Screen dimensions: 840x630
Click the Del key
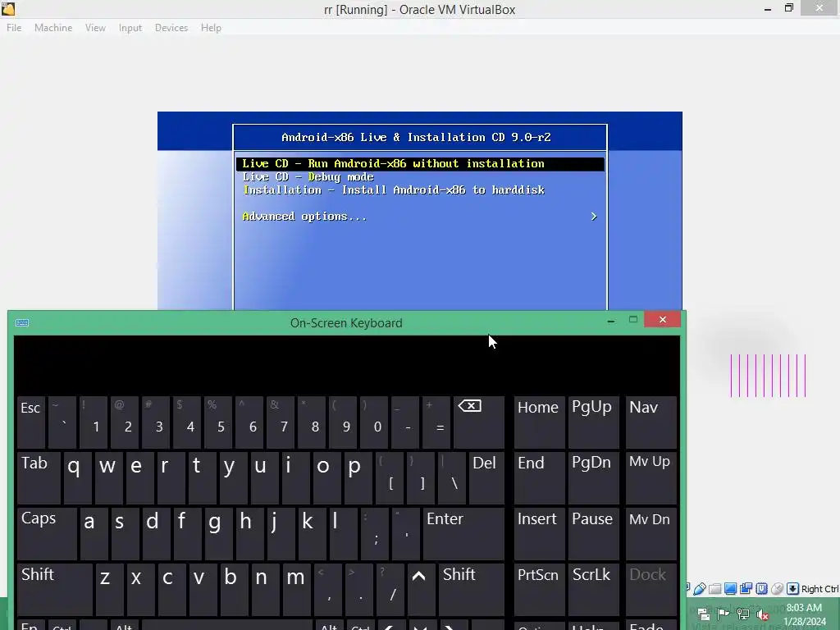click(486, 478)
